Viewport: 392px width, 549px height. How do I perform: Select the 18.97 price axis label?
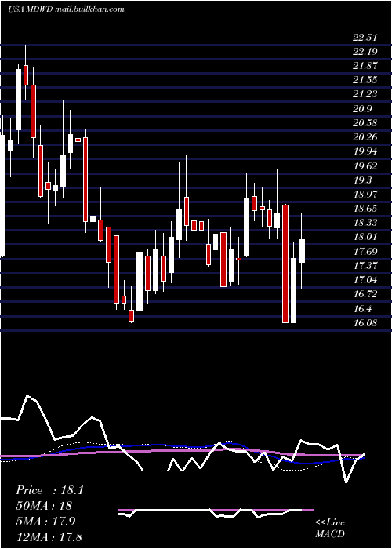(365, 195)
